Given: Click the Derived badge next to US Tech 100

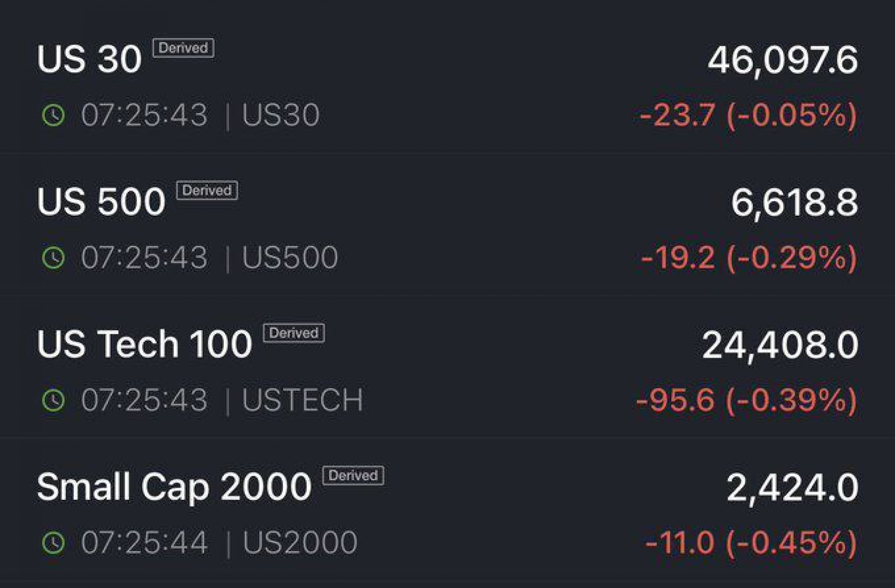Looking at the screenshot, I should 294,333.
